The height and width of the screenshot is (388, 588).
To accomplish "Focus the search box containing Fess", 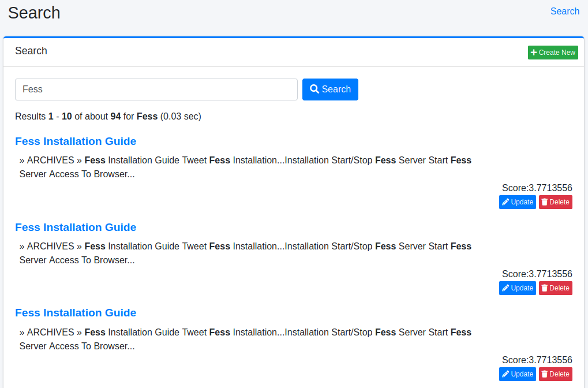I will pyautogui.click(x=156, y=89).
